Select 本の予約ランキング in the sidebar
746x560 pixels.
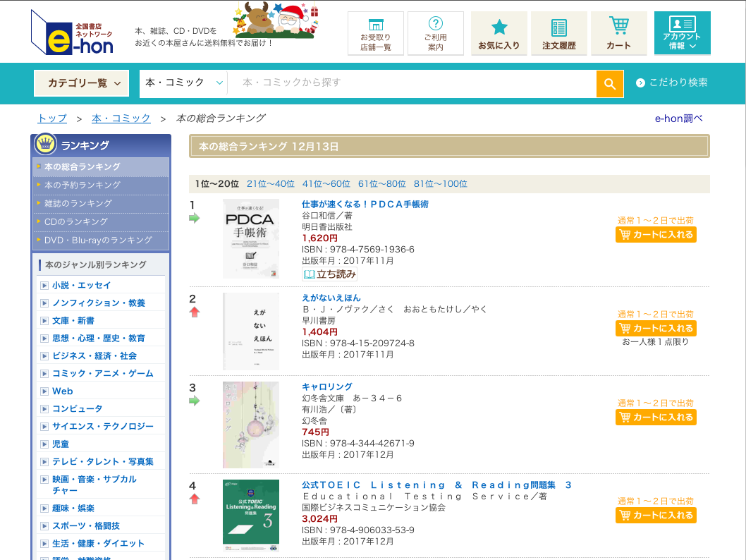(82, 185)
